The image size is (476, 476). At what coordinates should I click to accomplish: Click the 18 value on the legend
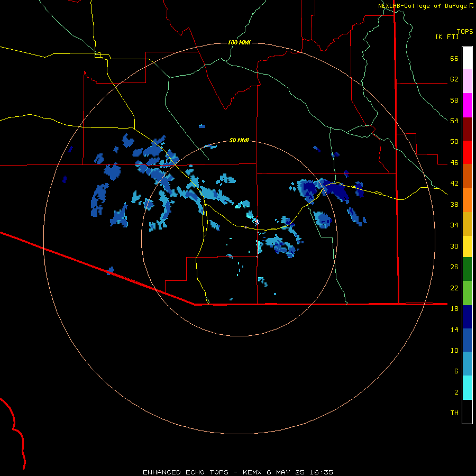coord(454,309)
